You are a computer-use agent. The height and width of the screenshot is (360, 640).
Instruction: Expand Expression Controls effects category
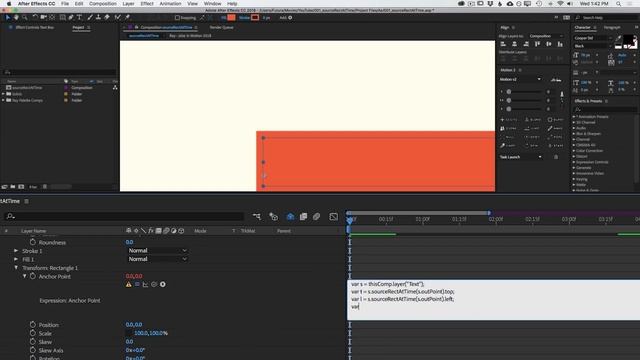coord(574,162)
